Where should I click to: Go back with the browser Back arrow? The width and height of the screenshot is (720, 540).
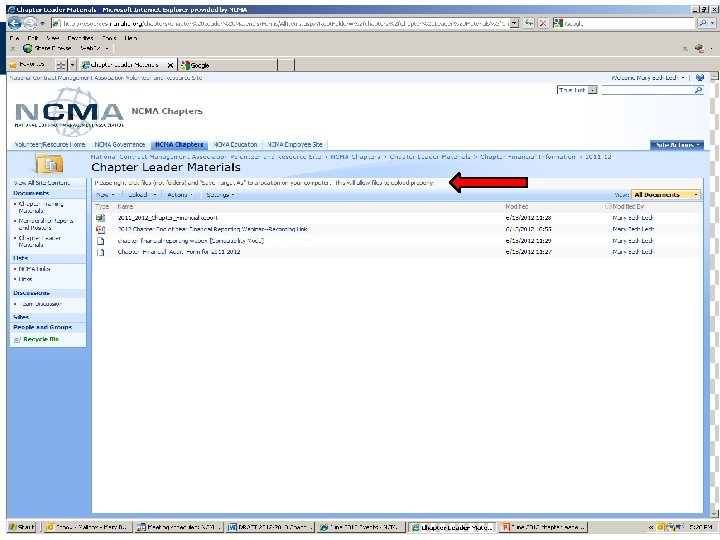14,22
